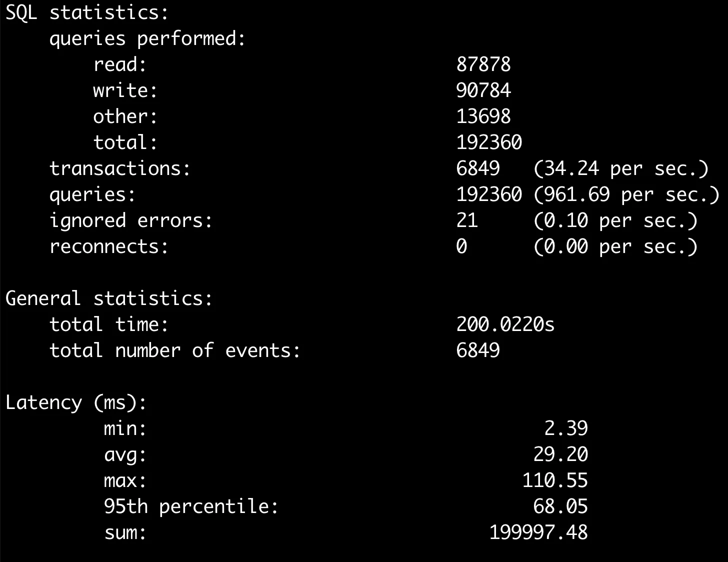
Task: Click the 'General statistics:' heading
Action: point(109,298)
